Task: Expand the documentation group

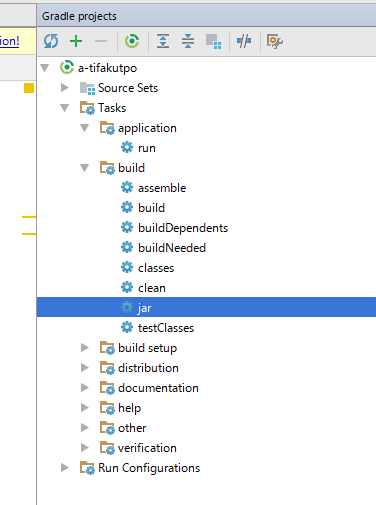Action: (85, 388)
